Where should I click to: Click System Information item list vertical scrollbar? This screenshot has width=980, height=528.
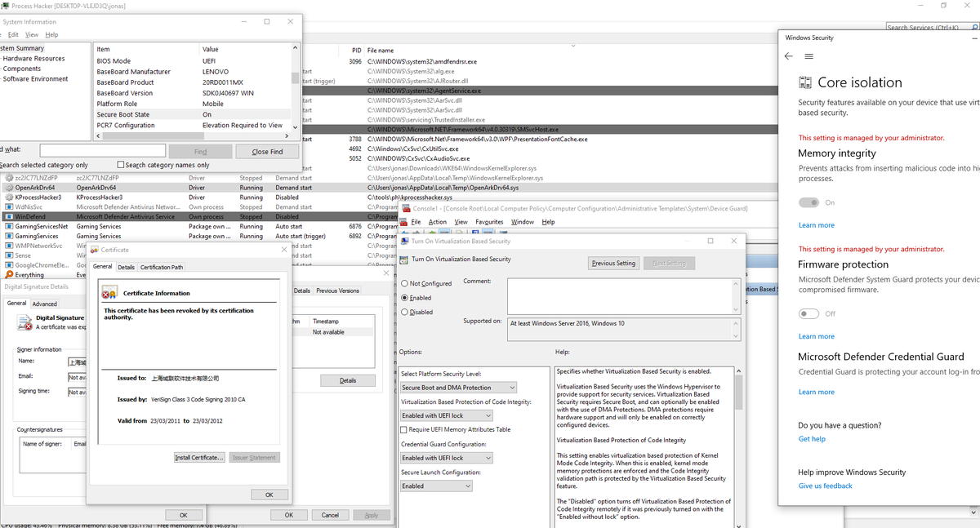coord(295,87)
